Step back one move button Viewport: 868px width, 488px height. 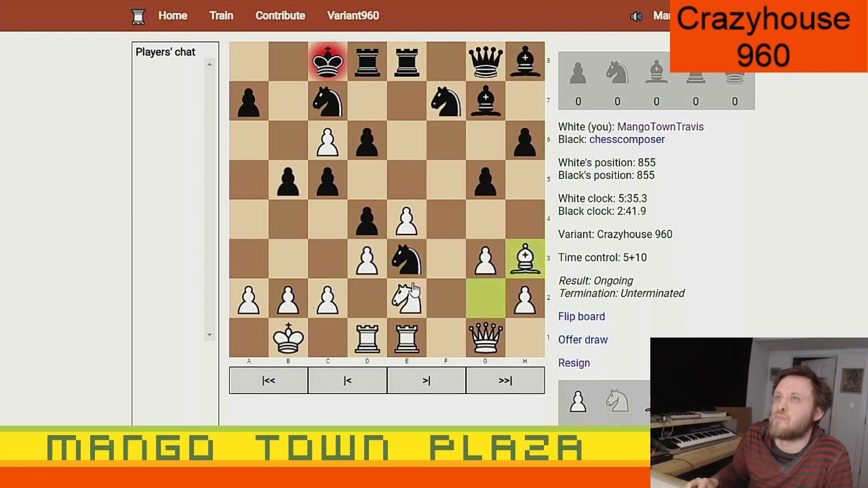pyautogui.click(x=347, y=380)
